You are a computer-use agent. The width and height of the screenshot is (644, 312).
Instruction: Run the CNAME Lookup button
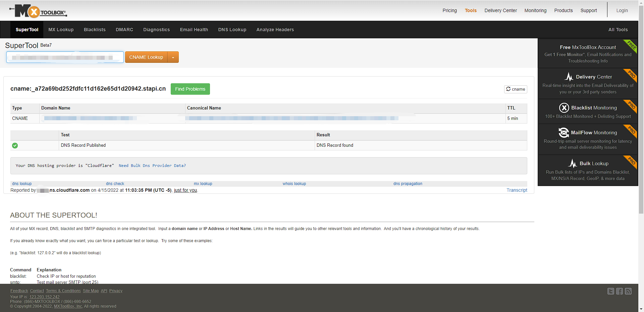tap(146, 57)
